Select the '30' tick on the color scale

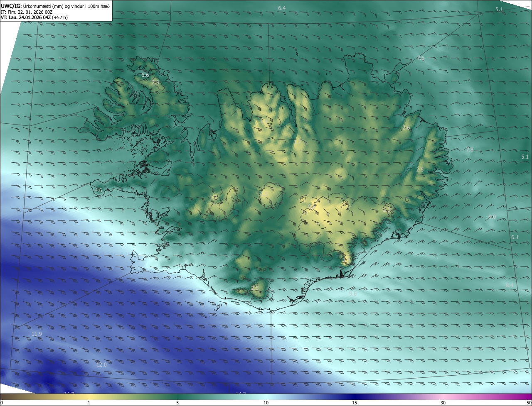[x=443, y=403]
